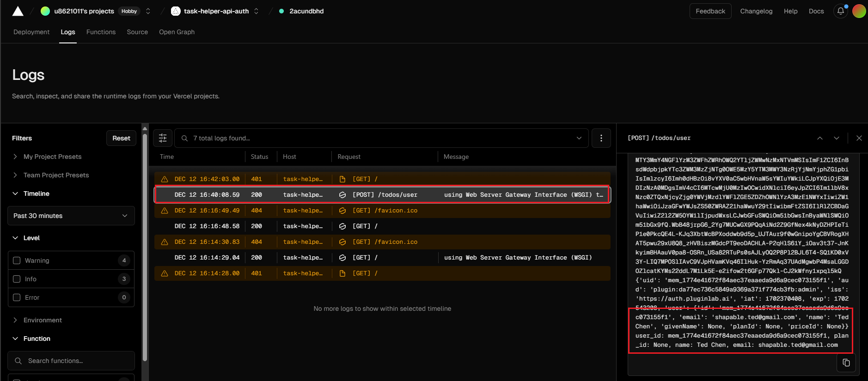The width and height of the screenshot is (868, 381).
Task: Open the Past 30 minutes dropdown
Action: coord(71,216)
